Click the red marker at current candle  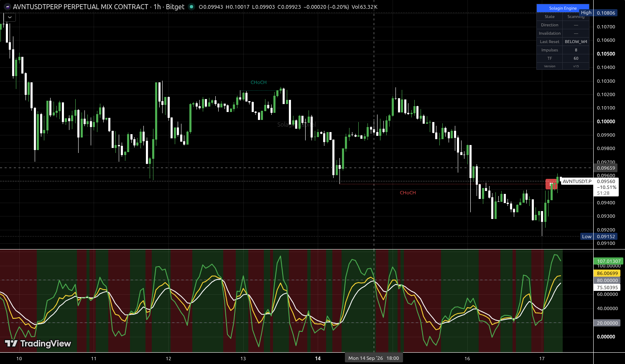pyautogui.click(x=551, y=184)
